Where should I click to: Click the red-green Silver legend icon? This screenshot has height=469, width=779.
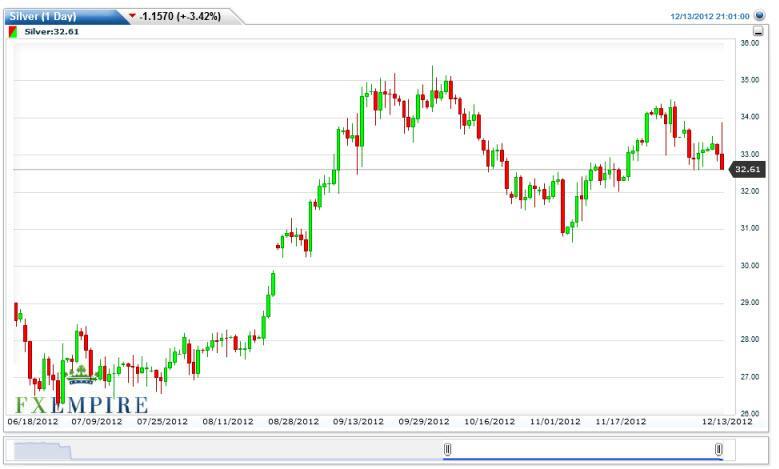click(x=12, y=32)
